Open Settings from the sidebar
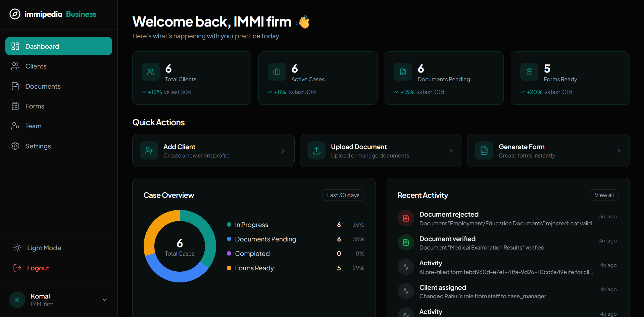Image resolution: width=644 pixels, height=317 pixels. tap(59, 146)
